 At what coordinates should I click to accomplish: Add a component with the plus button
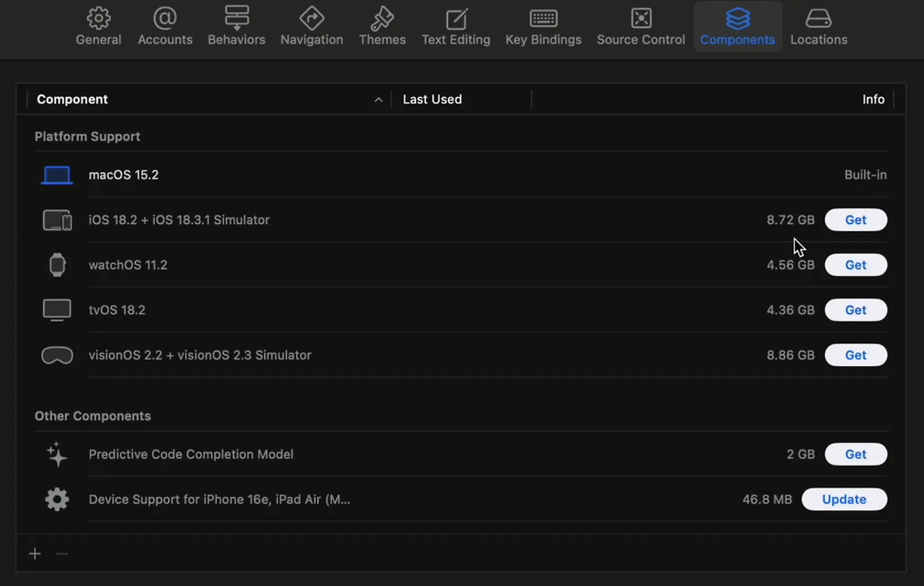click(x=35, y=554)
